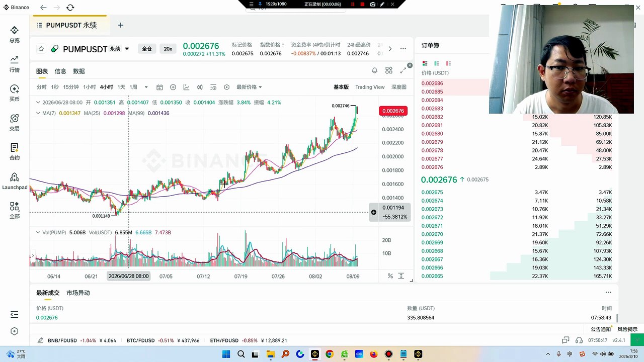Image resolution: width=644 pixels, height=362 pixels.
Task: Select the 1周 interval
Action: [x=133, y=87]
